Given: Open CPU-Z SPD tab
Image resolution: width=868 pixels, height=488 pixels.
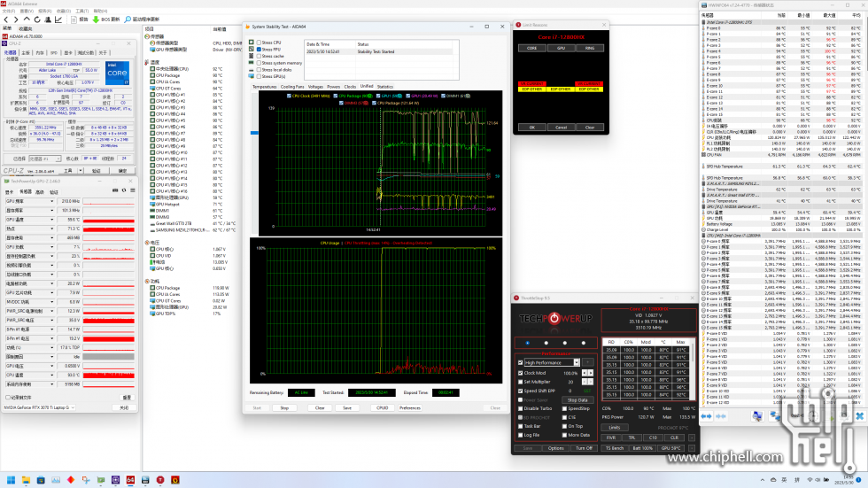Looking at the screenshot, I should click(x=54, y=53).
